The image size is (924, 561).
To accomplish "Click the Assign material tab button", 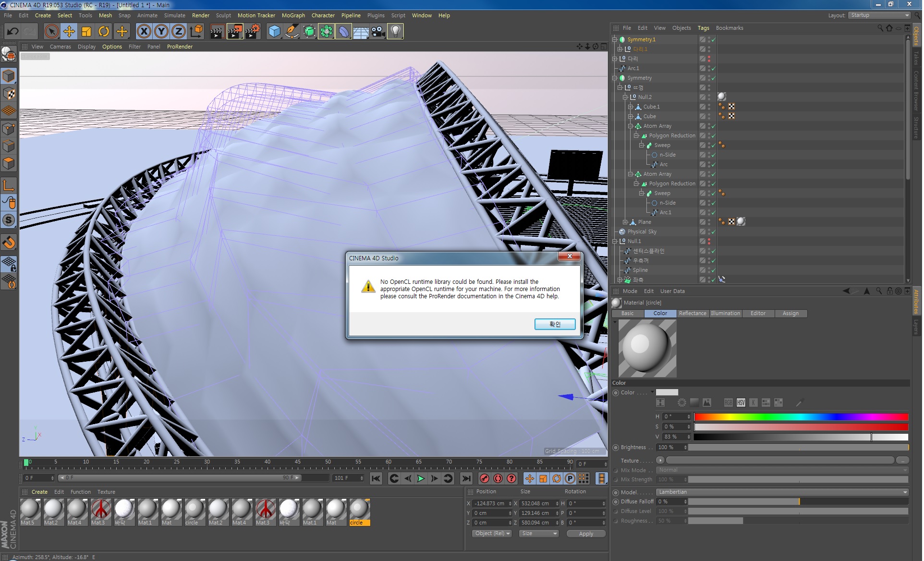I will [x=790, y=313].
